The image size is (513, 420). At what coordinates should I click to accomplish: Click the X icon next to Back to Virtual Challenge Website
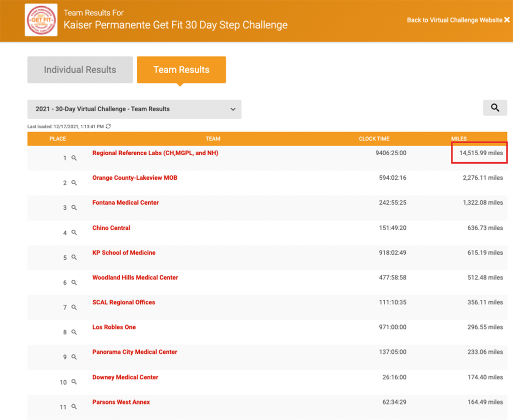tap(507, 20)
